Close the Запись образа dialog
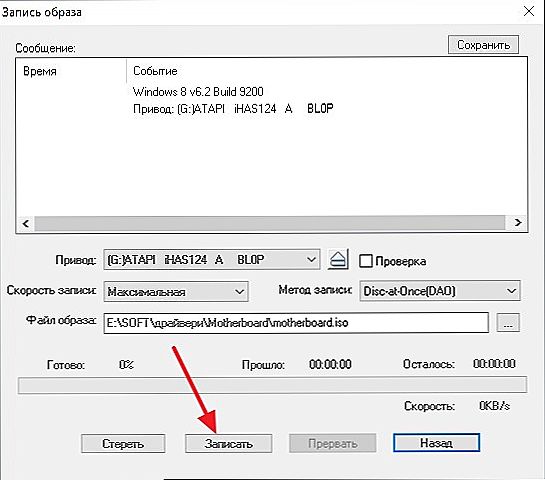Image resolution: width=545 pixels, height=480 pixels. (x=529, y=11)
